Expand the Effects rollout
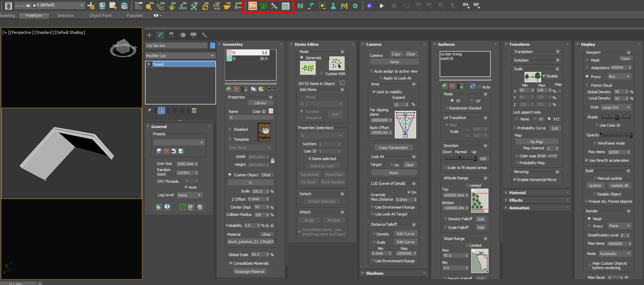Viewport: 644px width, 285px height. (x=516, y=200)
